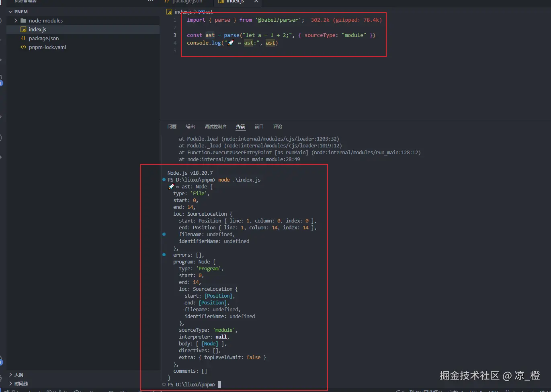Image resolution: width=551 pixels, height=392 pixels.
Task: Click [Node] in the body output line
Action: pos(210,343)
